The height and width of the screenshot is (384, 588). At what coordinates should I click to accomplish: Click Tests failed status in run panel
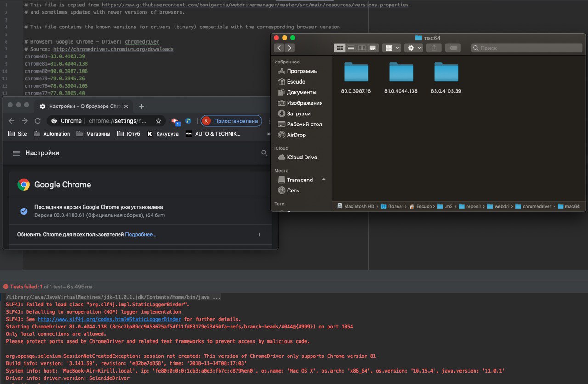tap(48, 287)
